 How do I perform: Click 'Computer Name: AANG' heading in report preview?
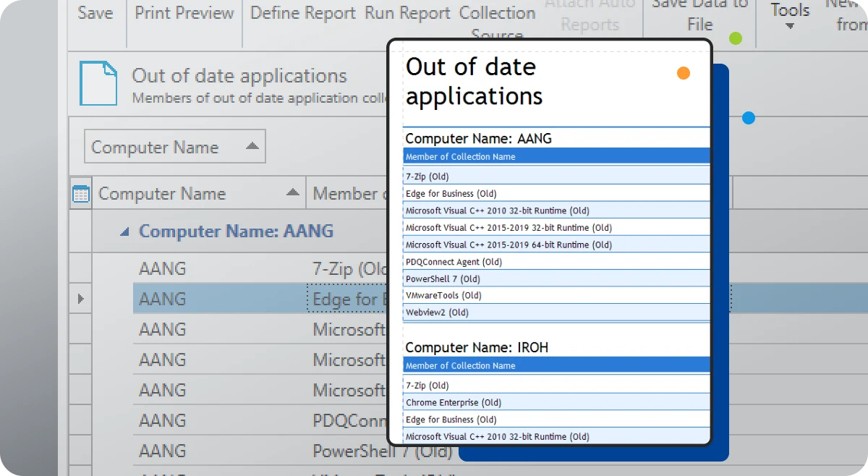point(479,138)
